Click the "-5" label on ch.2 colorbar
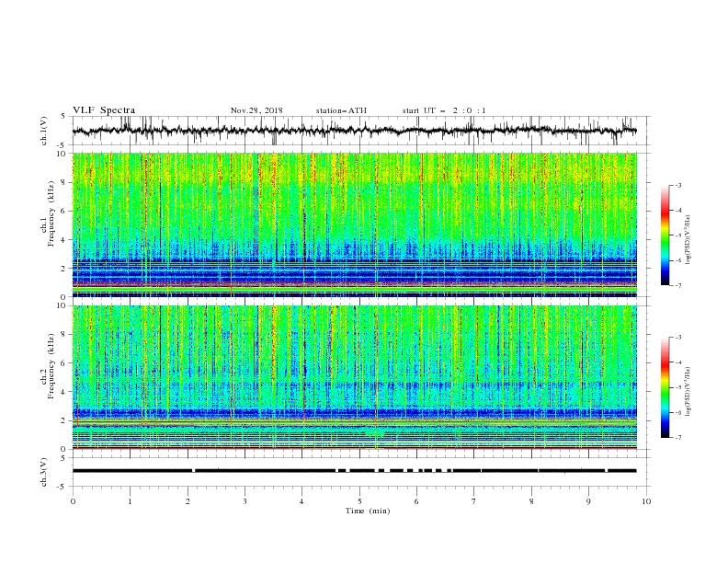 pyautogui.click(x=678, y=387)
